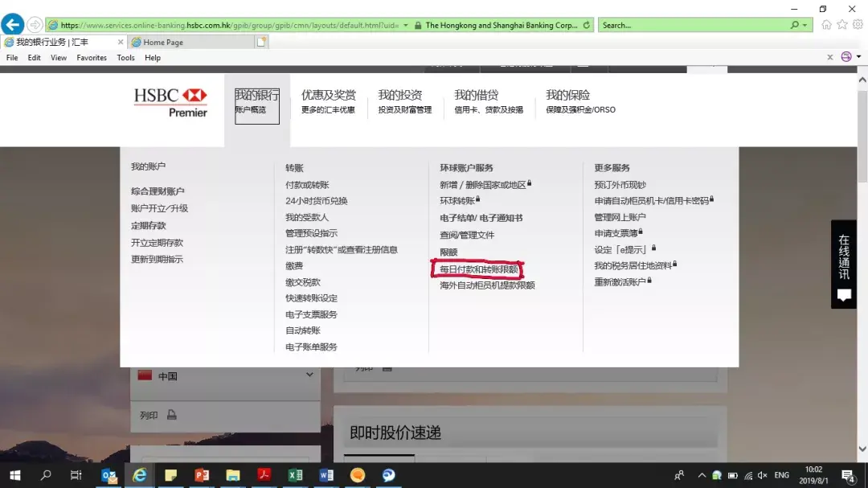Open Outlook from the taskbar
Screen dimensions: 868x488
click(108, 475)
